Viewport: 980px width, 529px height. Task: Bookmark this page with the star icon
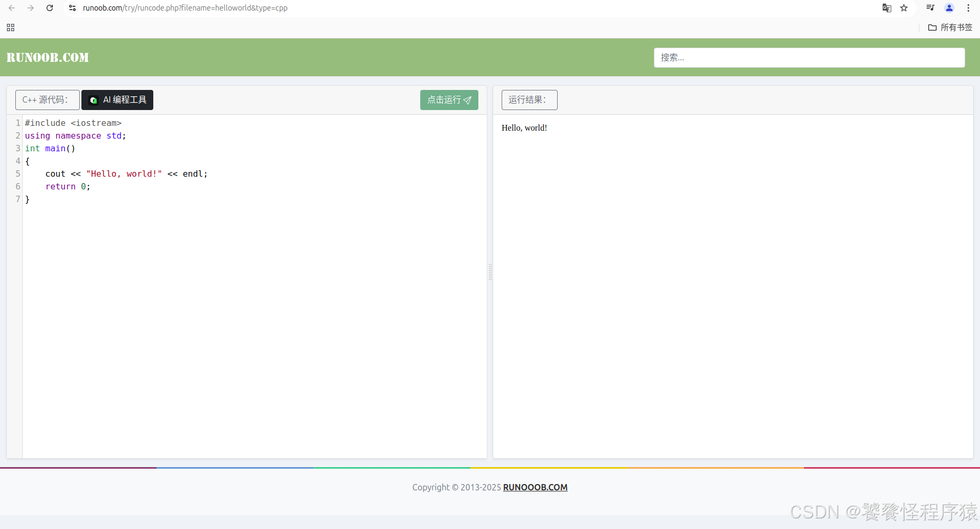click(904, 8)
